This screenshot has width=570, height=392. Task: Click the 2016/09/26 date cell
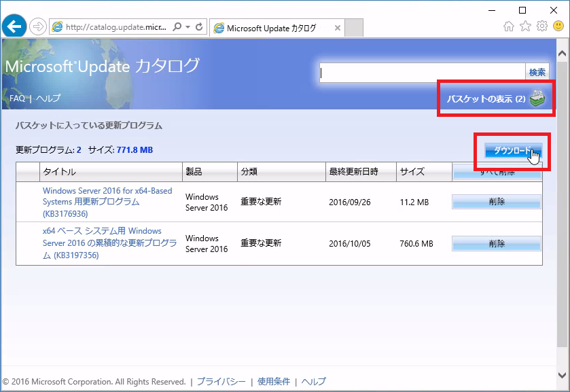350,202
